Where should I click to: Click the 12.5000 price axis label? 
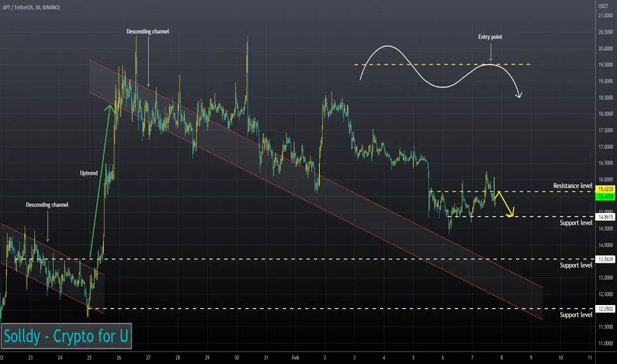click(x=606, y=294)
